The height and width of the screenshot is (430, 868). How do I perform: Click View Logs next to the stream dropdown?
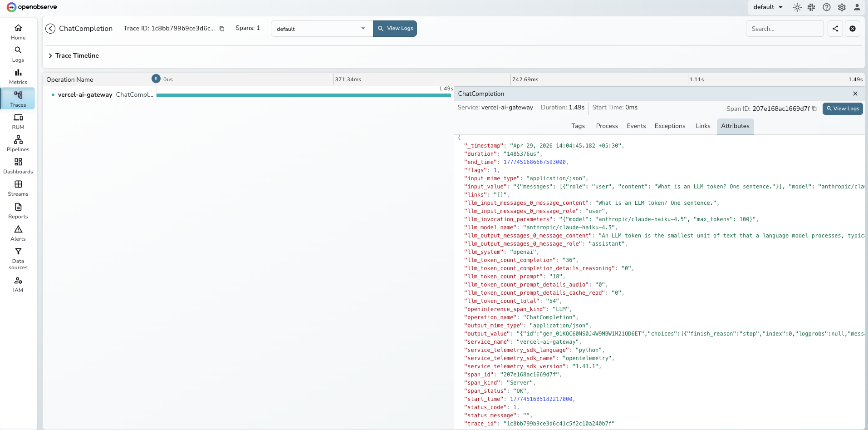pyautogui.click(x=395, y=29)
